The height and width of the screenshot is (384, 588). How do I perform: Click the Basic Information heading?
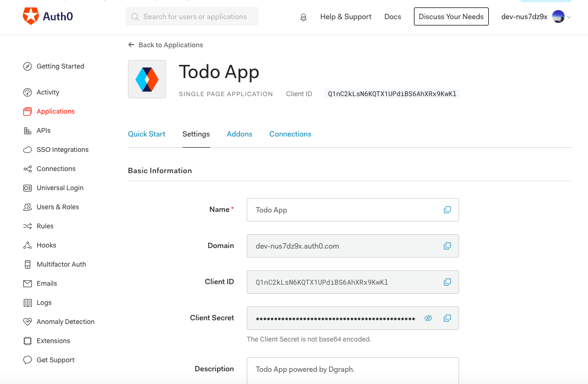click(x=160, y=171)
